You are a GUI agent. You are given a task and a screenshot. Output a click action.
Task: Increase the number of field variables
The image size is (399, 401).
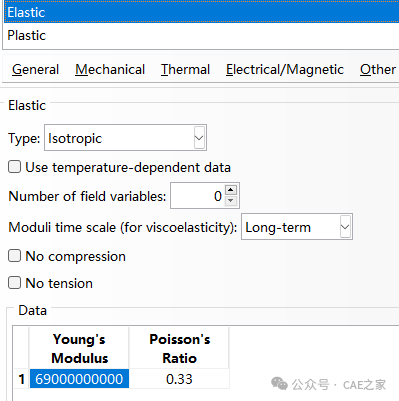click(231, 190)
